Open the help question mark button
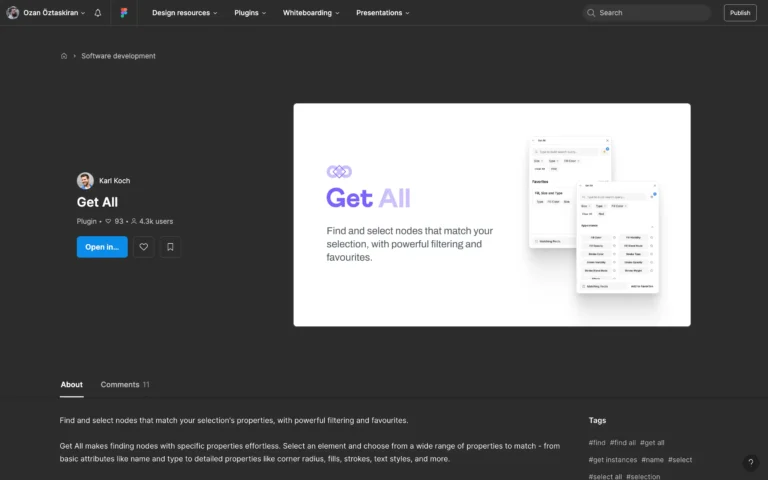 point(750,463)
